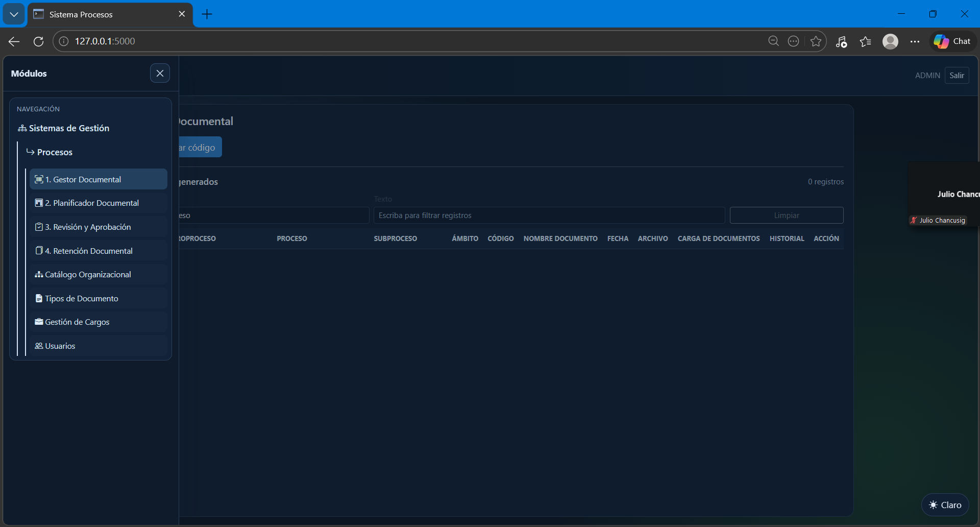Image resolution: width=980 pixels, height=527 pixels.
Task: Click the CARGA DE DOCUMENTOS column header
Action: coord(719,238)
